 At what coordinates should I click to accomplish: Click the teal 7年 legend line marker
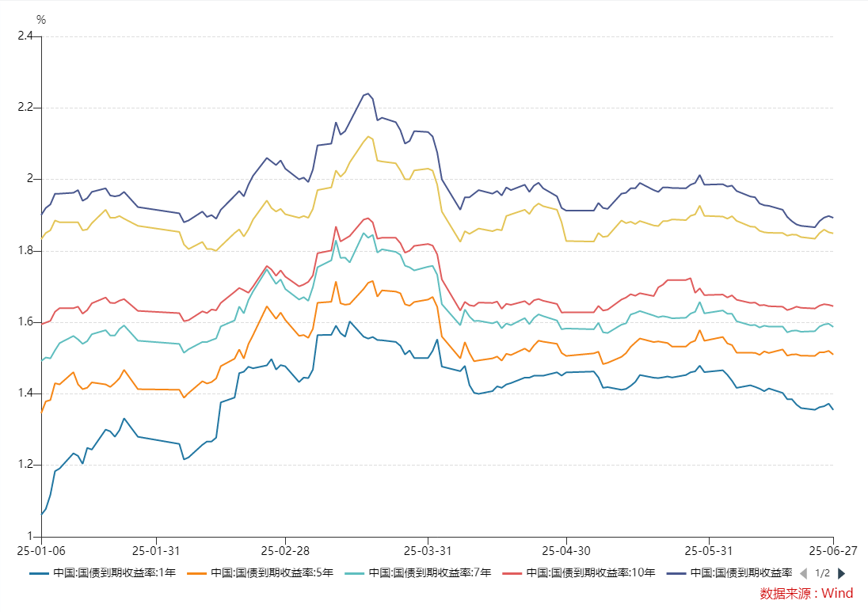coord(356,573)
